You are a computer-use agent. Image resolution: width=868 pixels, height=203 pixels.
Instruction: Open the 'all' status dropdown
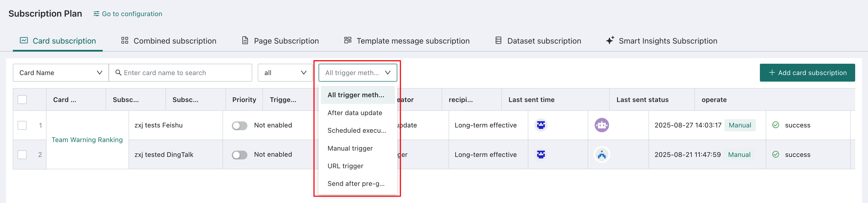[285, 73]
